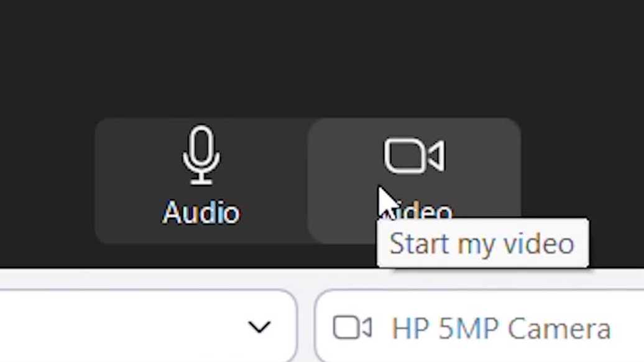
Task: Click the video camera icon
Action: [414, 155]
